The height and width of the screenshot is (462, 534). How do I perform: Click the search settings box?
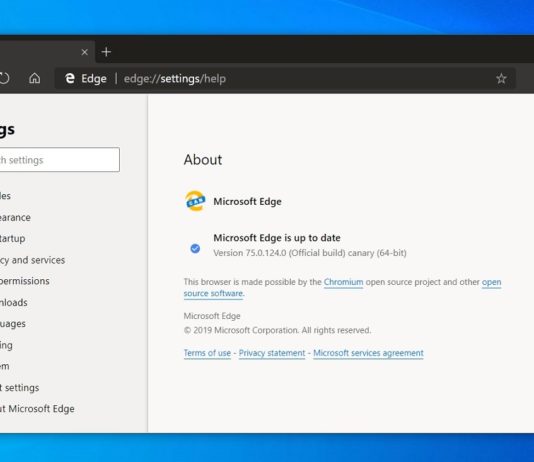tap(59, 160)
